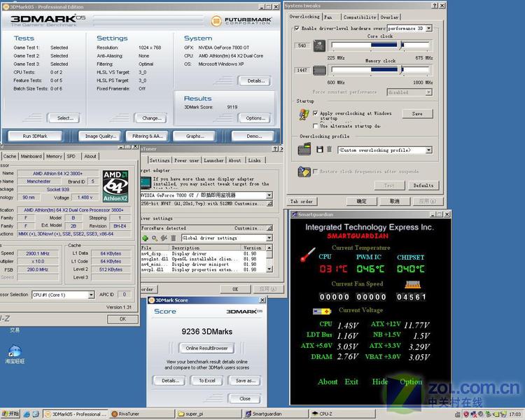Toggle Apply overclocking at Windows startup
Screen dimensions: 525x420
point(315,113)
